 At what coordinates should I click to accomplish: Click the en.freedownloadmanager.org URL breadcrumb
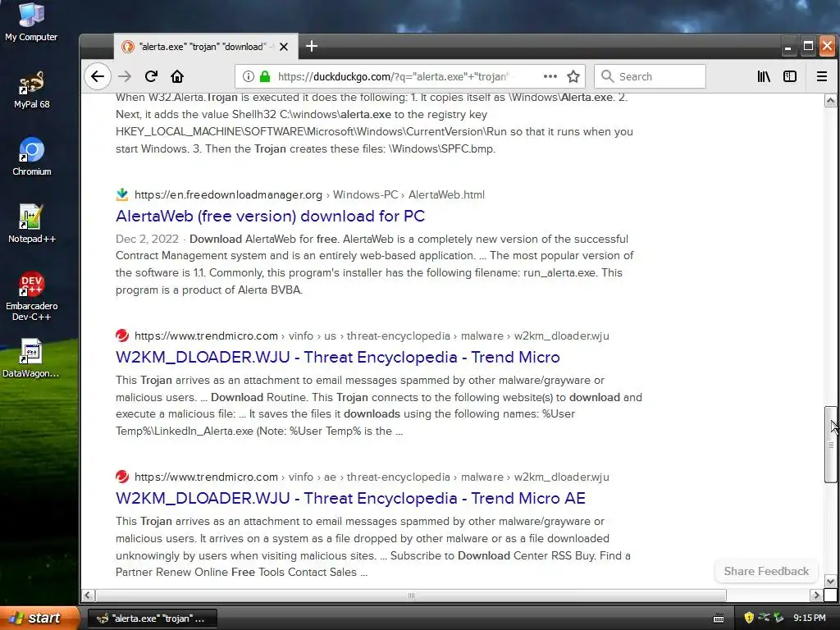309,195
